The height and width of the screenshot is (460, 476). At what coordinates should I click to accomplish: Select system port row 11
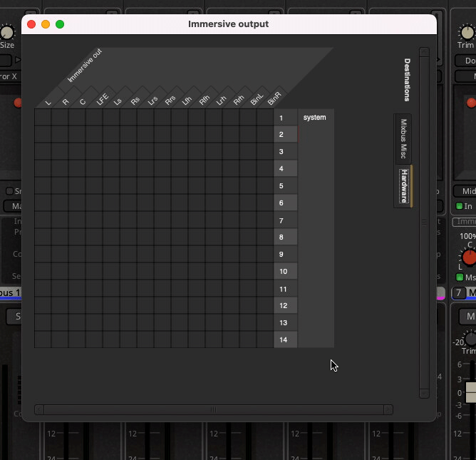[x=285, y=289]
